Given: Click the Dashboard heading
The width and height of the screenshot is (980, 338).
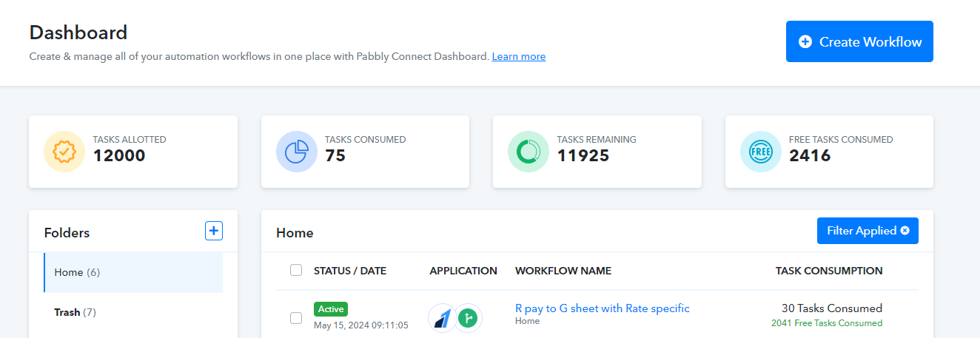Looking at the screenshot, I should pos(78,33).
